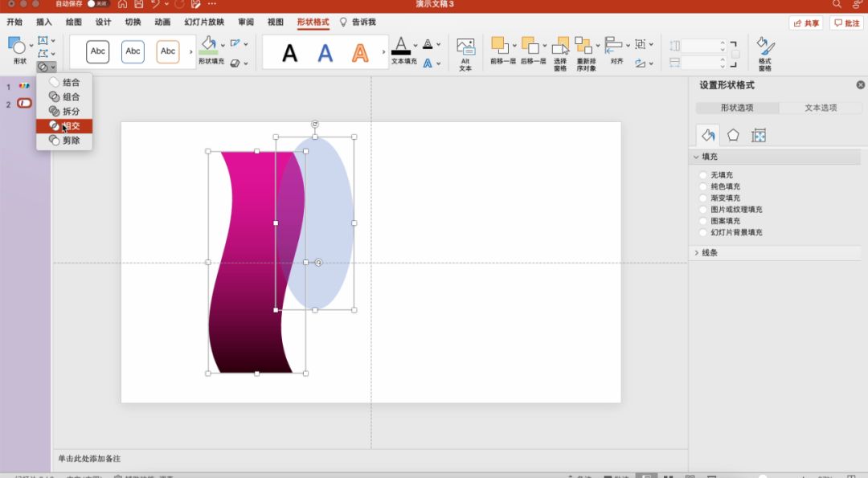
Task: Open the Selection Pane (选择窗格)
Action: point(560,47)
